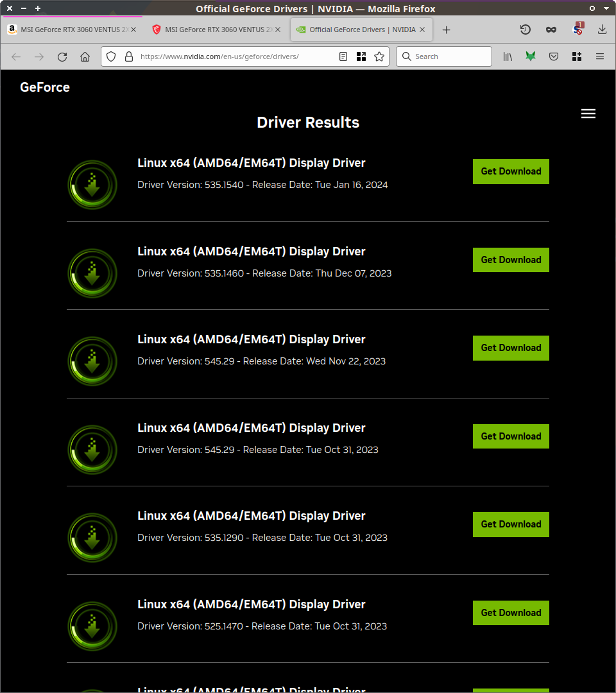Click the reload page icon
Screen dimensions: 616x693
(62, 56)
